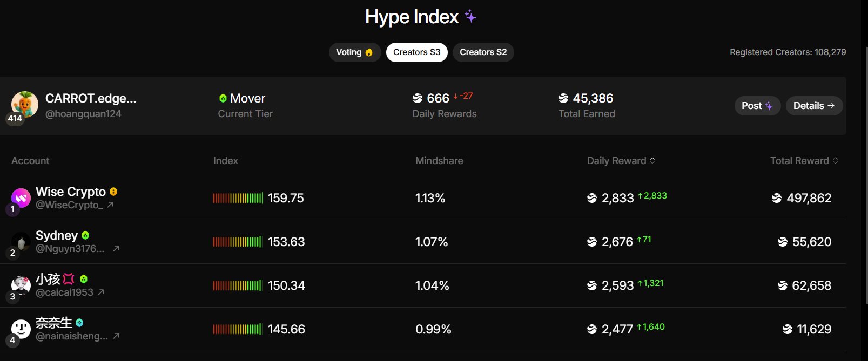The image size is (868, 361).
Task: Click the Post button
Action: [x=757, y=106]
